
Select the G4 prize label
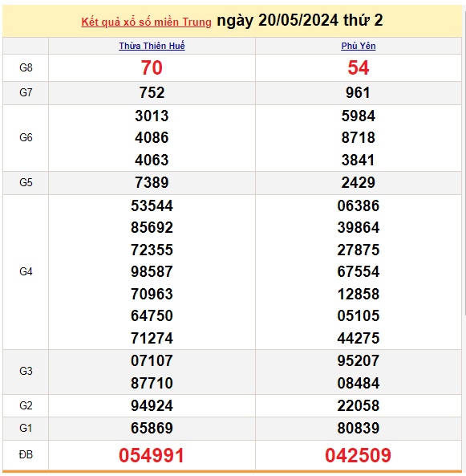pos(26,271)
